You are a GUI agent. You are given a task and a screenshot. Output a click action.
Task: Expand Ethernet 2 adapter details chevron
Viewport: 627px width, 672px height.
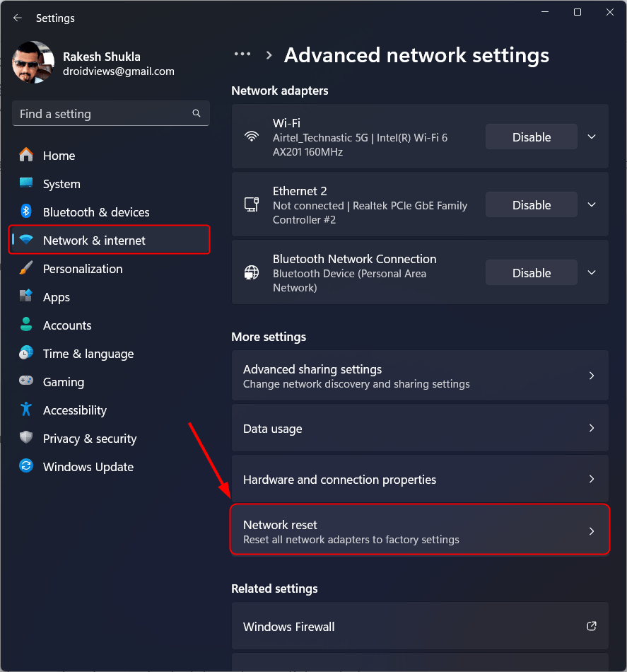(x=592, y=205)
